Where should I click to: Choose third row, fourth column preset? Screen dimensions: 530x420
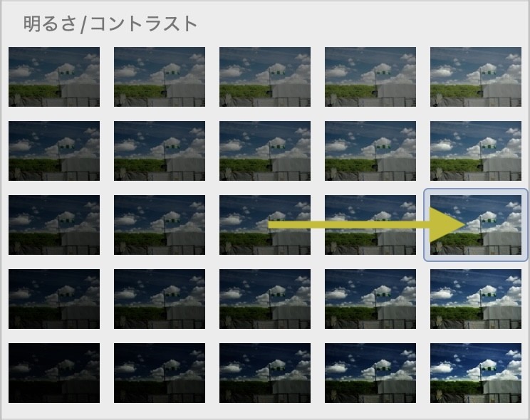pyautogui.click(x=370, y=225)
